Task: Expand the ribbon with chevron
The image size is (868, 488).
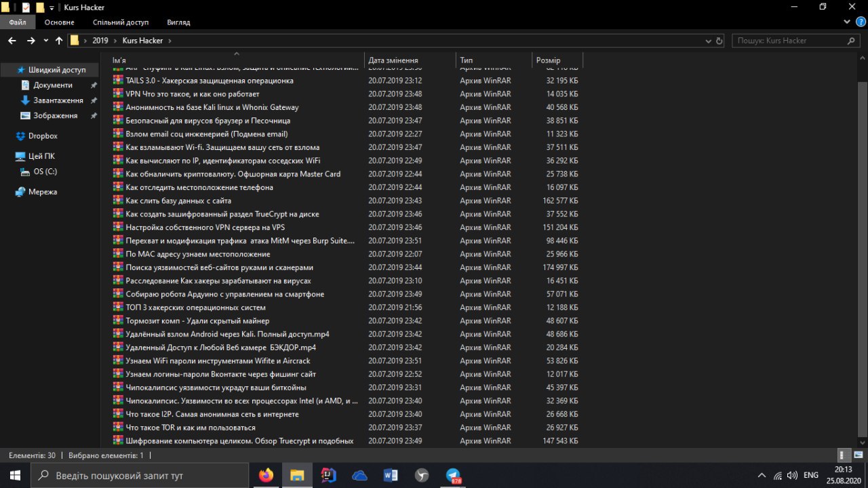Action: 846,22
